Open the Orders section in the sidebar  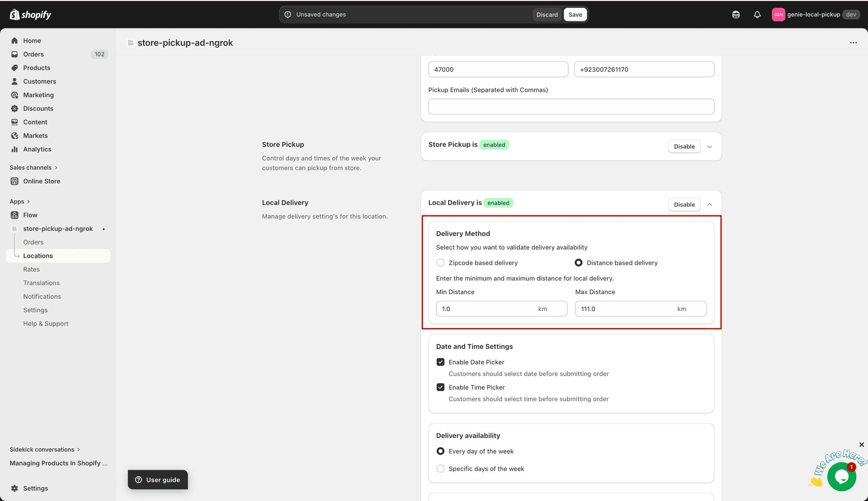point(33,54)
